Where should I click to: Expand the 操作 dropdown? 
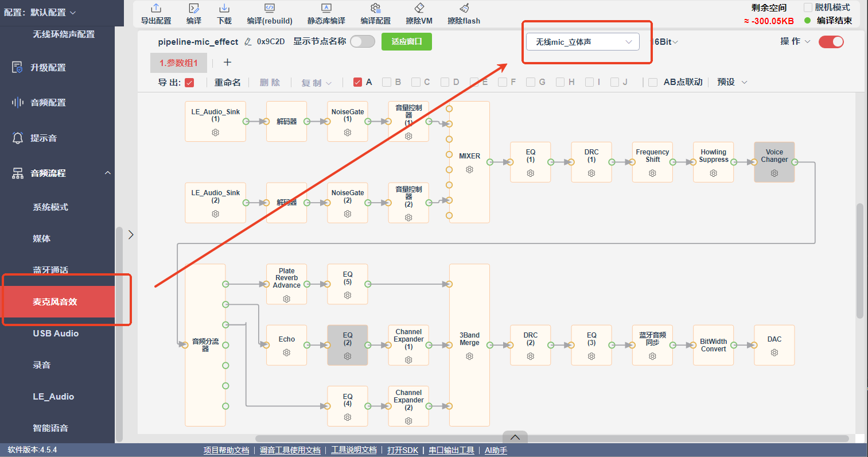pos(795,41)
